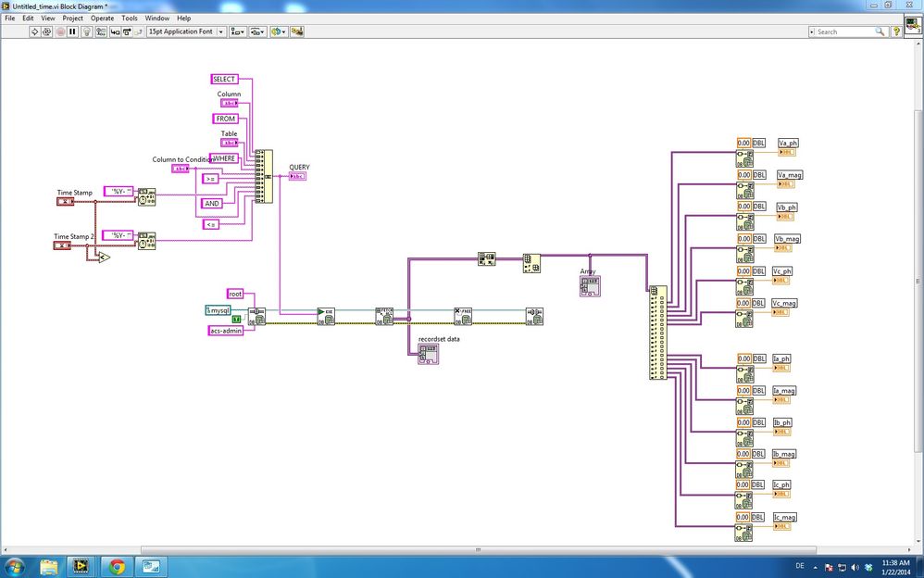Open the Distribute Objects dropdown
This screenshot has height=578, width=924.
(257, 31)
